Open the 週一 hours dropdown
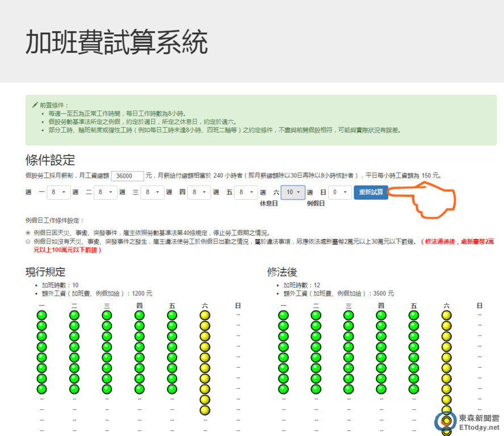 click(x=58, y=192)
